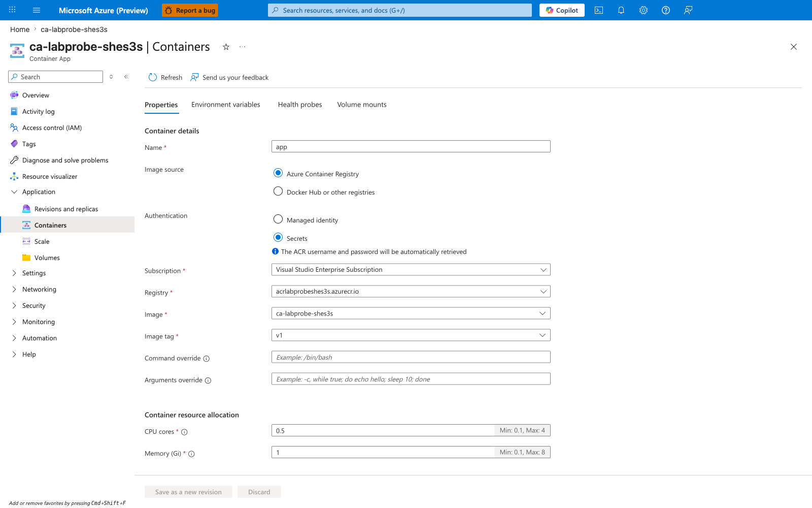The height and width of the screenshot is (508, 812).
Task: Open the Image tag dropdown
Action: pyautogui.click(x=411, y=335)
